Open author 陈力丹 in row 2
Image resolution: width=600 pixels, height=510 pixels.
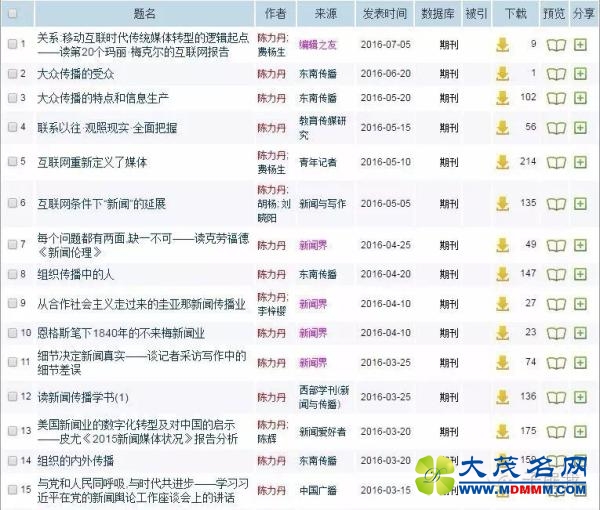point(272,74)
